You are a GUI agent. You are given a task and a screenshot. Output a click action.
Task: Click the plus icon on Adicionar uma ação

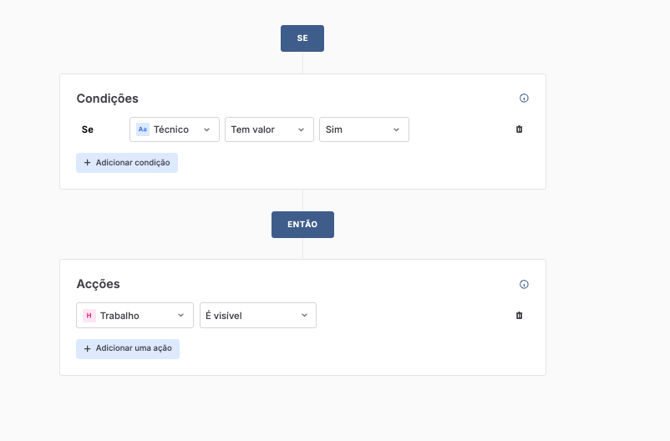[87, 349]
